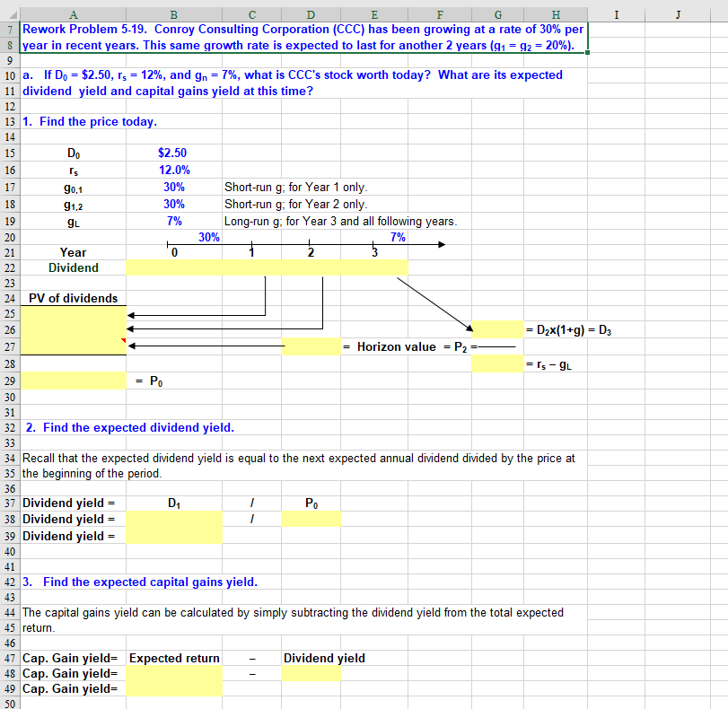Screen dimensions: 728x709
Task: Click the yellow Dividend yield cell row 48
Action: coord(311,674)
